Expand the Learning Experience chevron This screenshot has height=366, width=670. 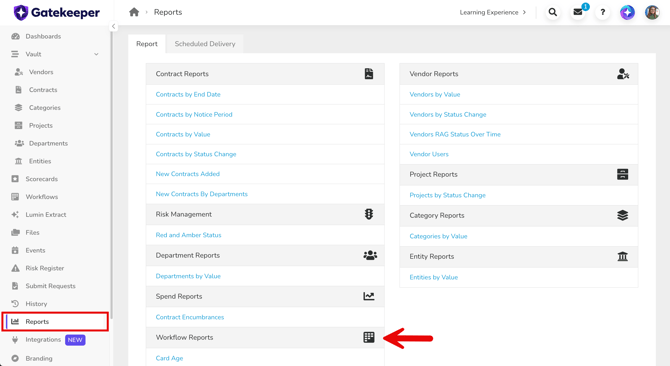point(524,12)
